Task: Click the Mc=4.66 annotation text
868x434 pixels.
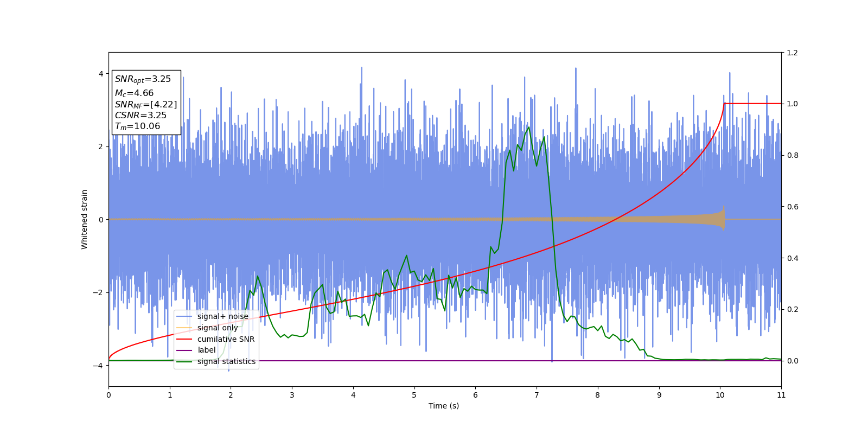Action: point(134,93)
